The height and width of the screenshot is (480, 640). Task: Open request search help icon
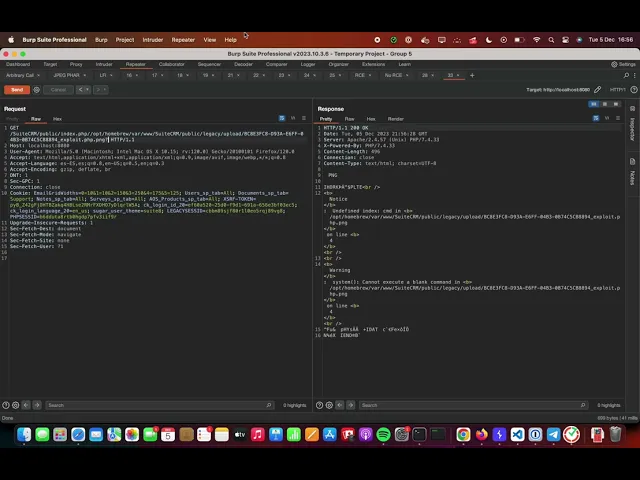pyautogui.click(x=6, y=405)
